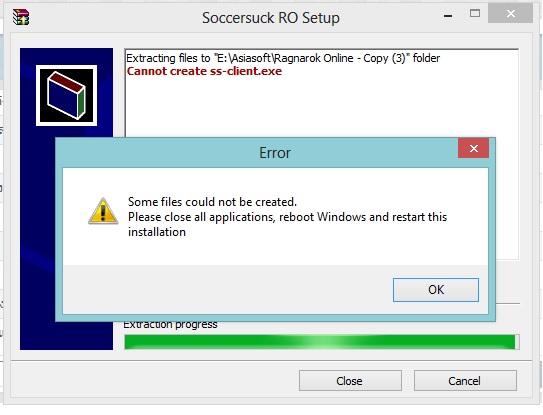This screenshot has width=543, height=415.
Task: Maximize the Soccersuck RO Setup window
Action: pyautogui.click(x=475, y=14)
